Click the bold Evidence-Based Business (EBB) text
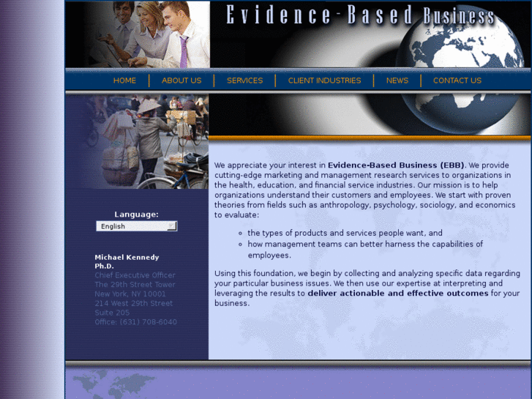Viewport: 532px width, 399px height. 396,165
